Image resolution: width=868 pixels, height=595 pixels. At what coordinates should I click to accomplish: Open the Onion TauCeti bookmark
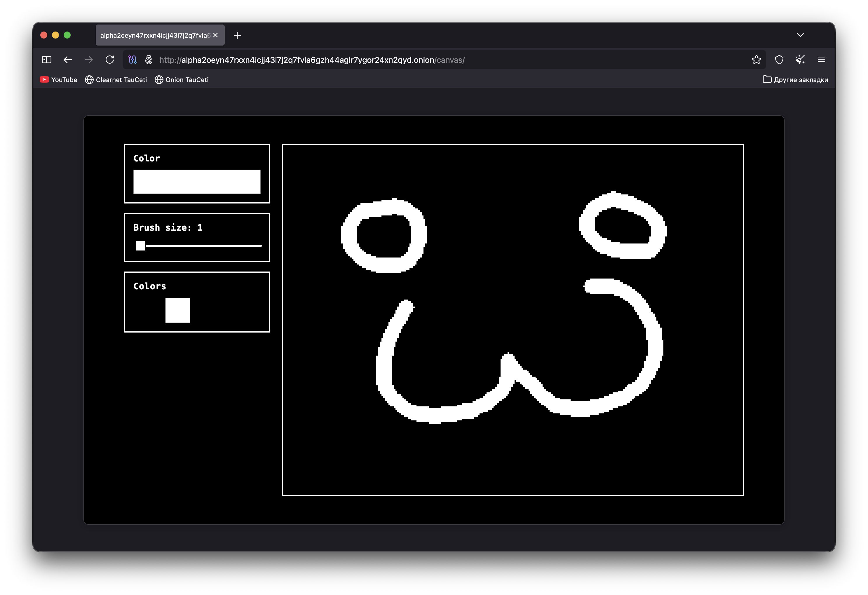click(182, 80)
